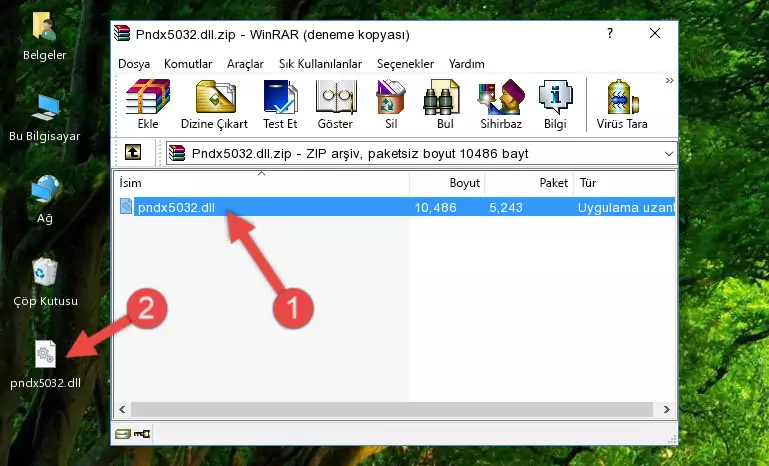Open the Seçenekler menu
The height and width of the screenshot is (466, 769).
point(405,64)
